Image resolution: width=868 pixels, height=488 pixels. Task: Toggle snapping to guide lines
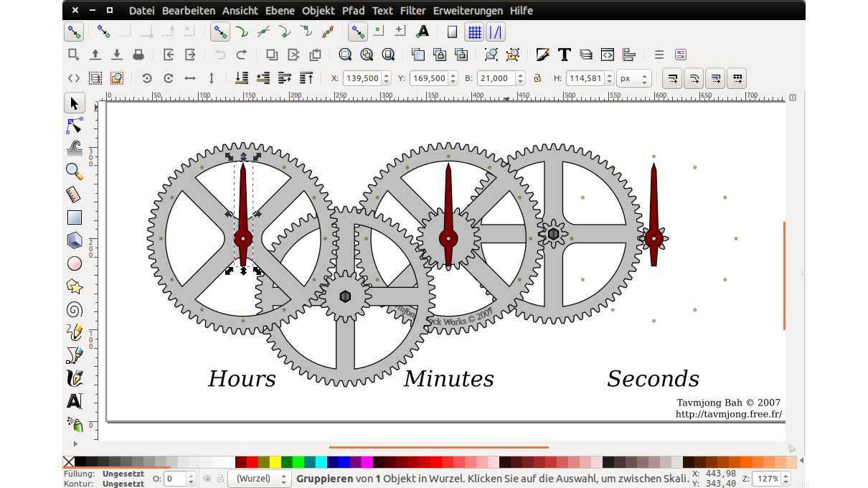tap(495, 32)
